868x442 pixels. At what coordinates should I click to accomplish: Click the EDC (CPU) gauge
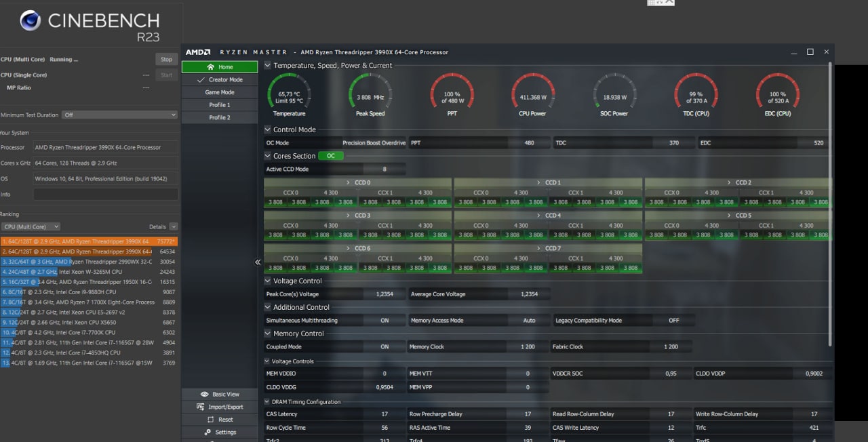coord(777,94)
